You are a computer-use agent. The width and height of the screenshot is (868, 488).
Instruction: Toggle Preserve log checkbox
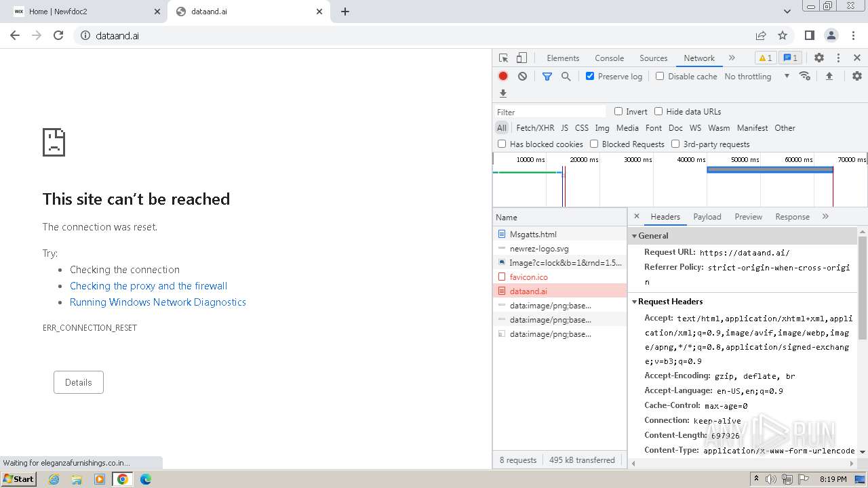pos(590,77)
